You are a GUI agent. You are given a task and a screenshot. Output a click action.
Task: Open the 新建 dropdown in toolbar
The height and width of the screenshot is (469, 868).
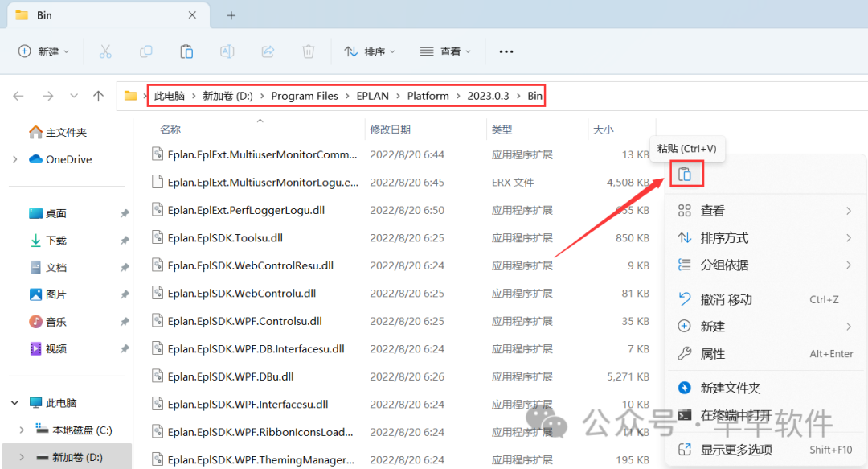point(44,51)
